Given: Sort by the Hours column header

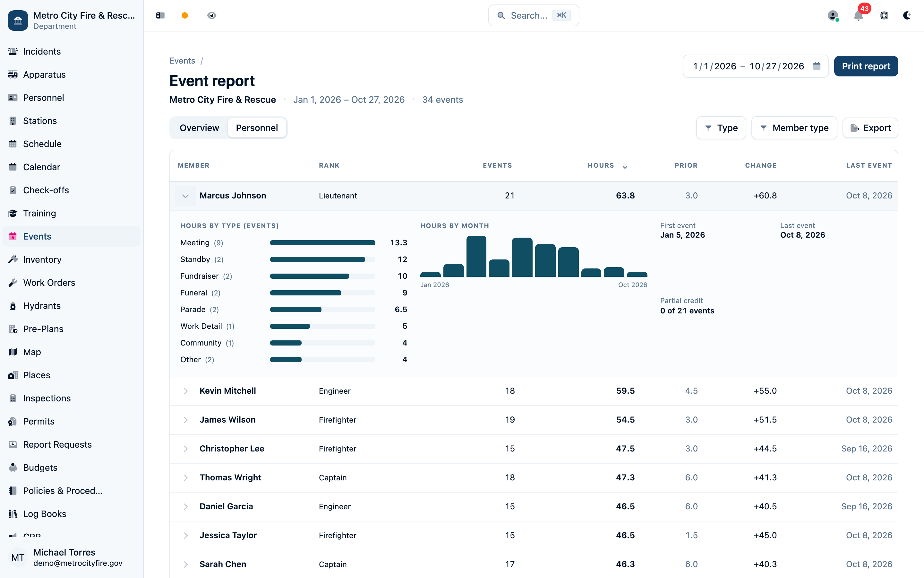Looking at the screenshot, I should point(607,165).
